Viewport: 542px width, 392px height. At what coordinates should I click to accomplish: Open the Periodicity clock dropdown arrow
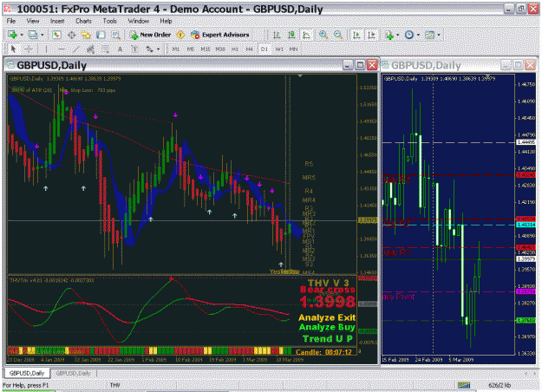click(x=418, y=35)
